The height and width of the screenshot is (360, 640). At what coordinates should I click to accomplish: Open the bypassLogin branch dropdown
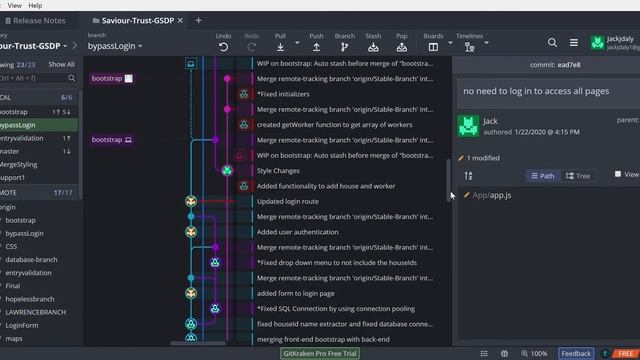tap(115, 46)
